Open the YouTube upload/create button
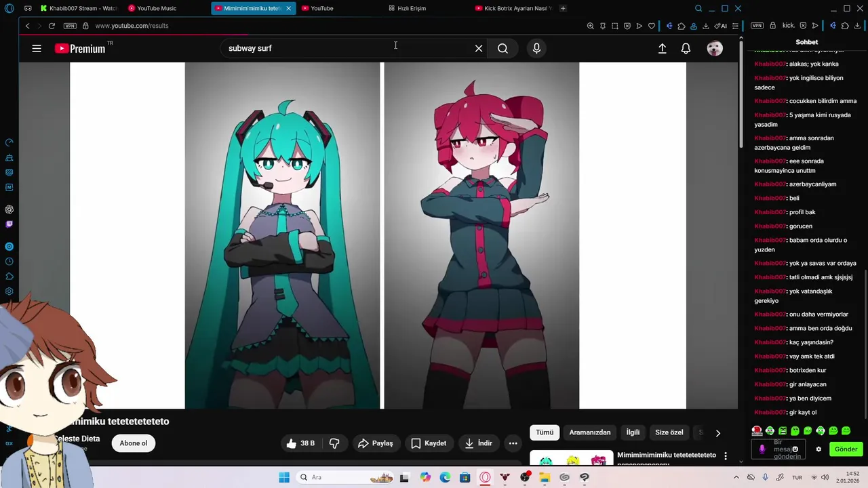 click(663, 48)
